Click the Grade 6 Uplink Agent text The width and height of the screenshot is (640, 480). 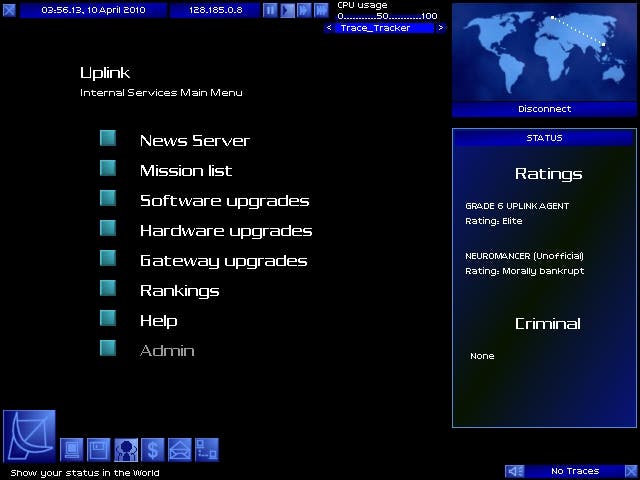517,206
